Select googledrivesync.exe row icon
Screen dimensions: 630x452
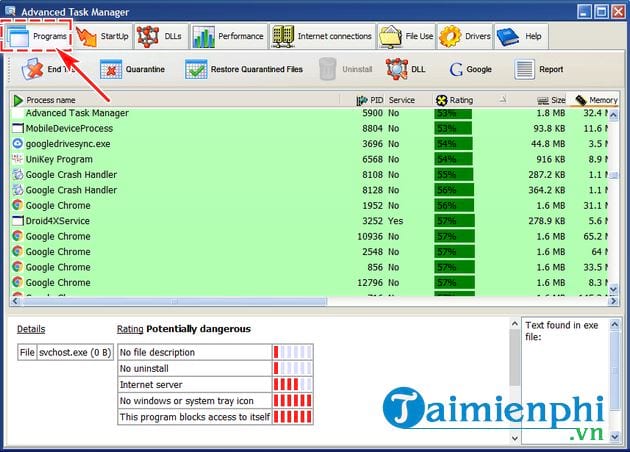[18, 144]
